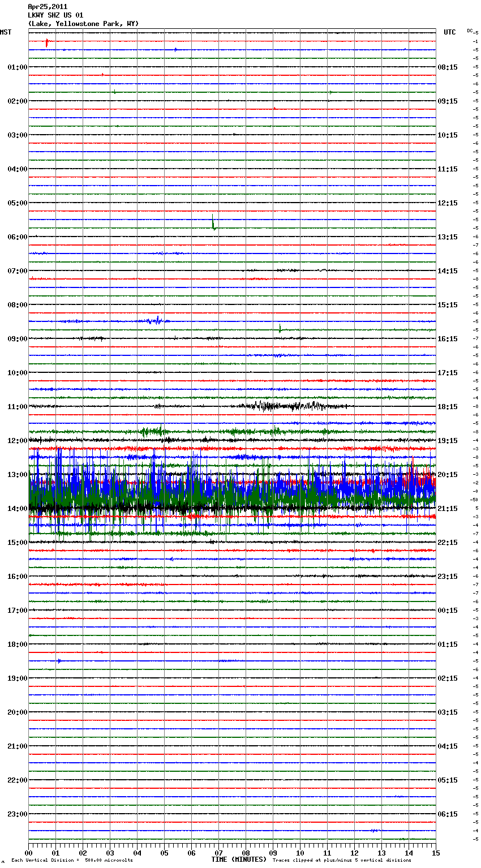Select the MST time label '09:00'

click(18, 339)
